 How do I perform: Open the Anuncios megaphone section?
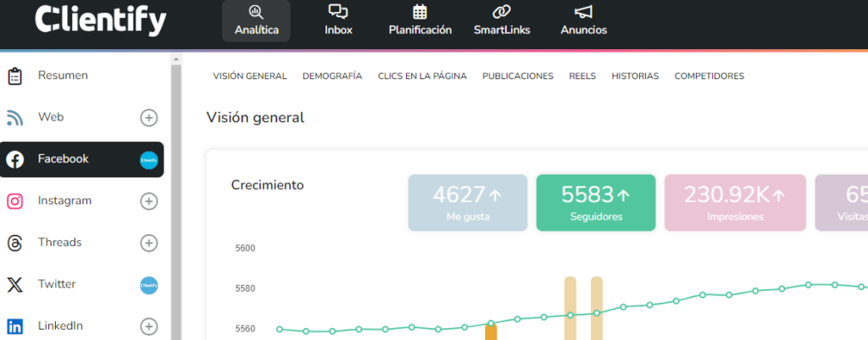[x=583, y=21]
